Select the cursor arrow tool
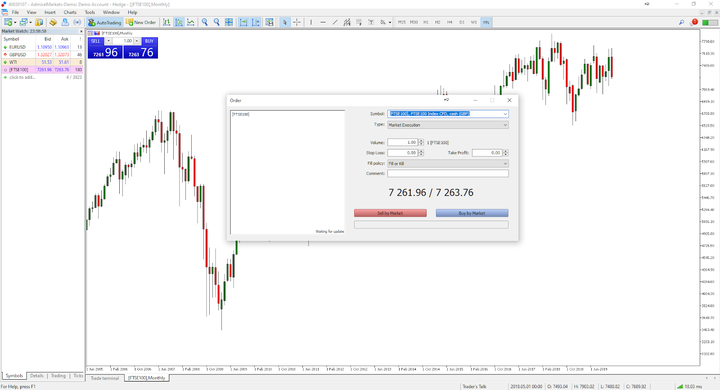Viewport: 720px width, 390px height. pos(285,22)
